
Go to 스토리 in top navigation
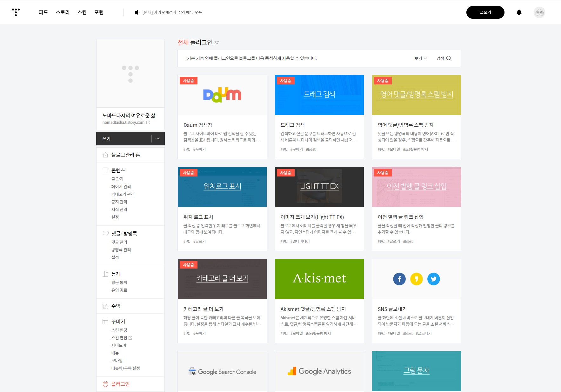click(x=63, y=12)
